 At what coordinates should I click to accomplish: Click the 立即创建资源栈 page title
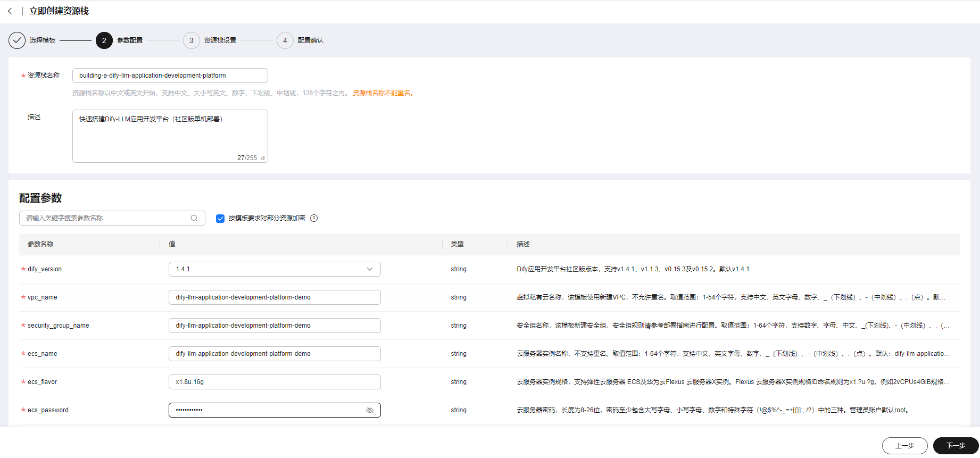pos(59,11)
